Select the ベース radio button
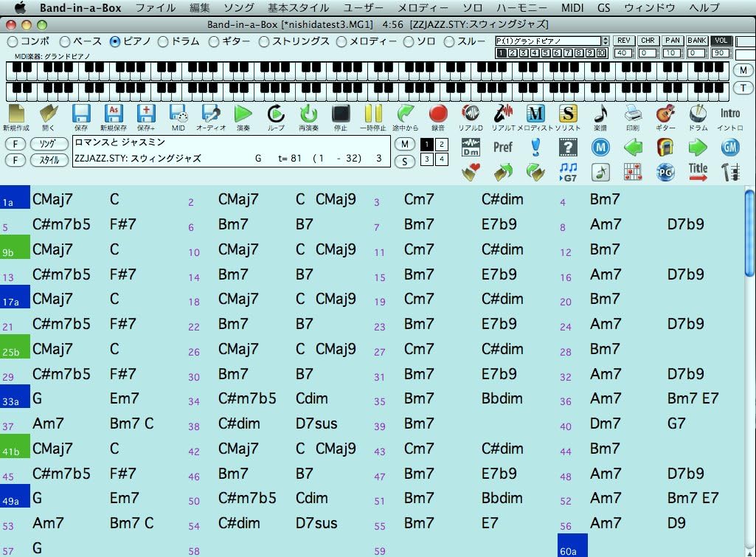756x557 pixels. [65, 42]
